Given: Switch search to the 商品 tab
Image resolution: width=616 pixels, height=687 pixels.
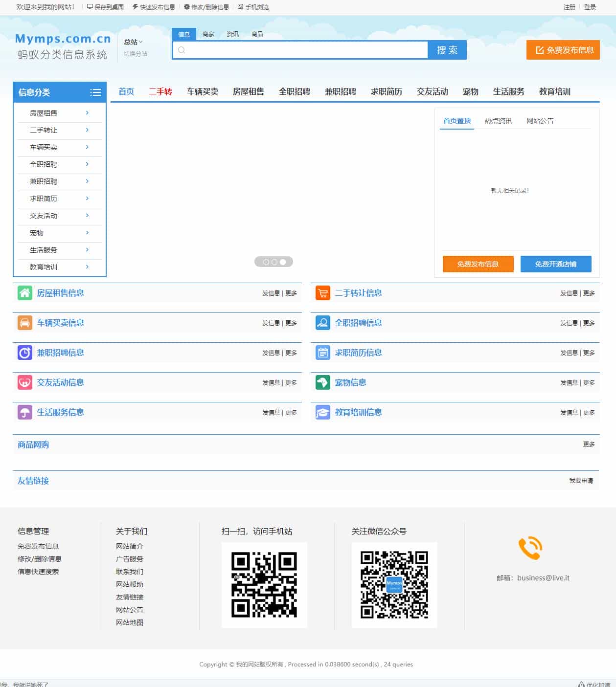Looking at the screenshot, I should pyautogui.click(x=257, y=34).
